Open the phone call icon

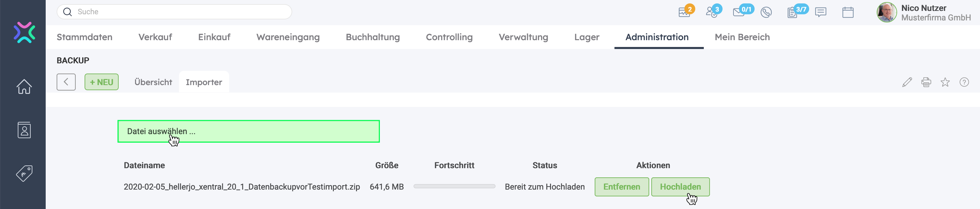[x=766, y=13]
